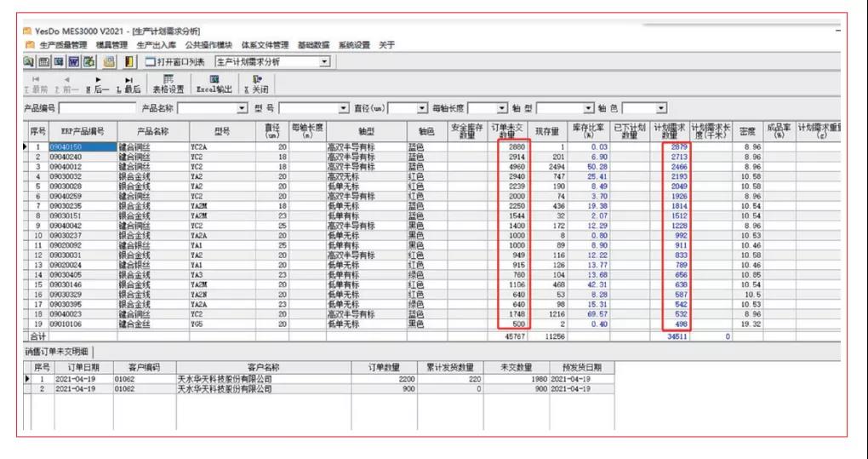Click the 45767 total unfulfilled order sum
The width and height of the screenshot is (868, 459).
(x=508, y=336)
